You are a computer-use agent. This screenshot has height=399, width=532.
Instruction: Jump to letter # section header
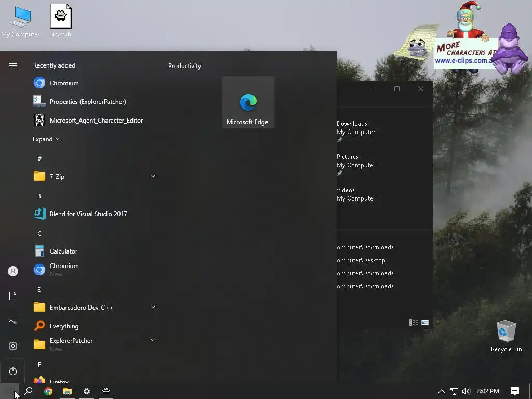point(39,158)
